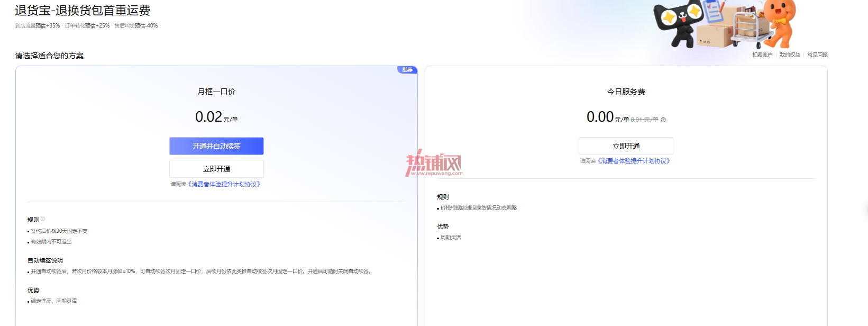Open the 我的权益 link
868x326 pixels.
790,55
